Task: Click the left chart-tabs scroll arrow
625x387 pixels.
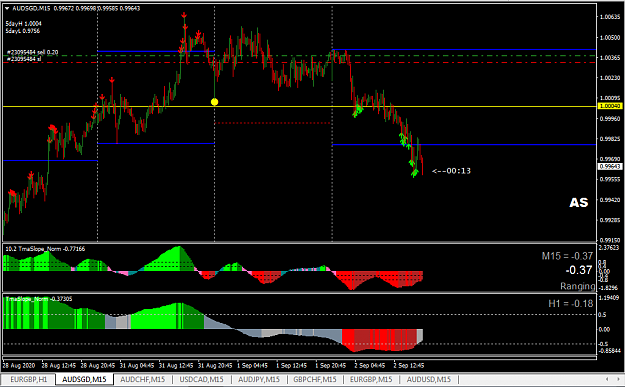Action: [607, 379]
